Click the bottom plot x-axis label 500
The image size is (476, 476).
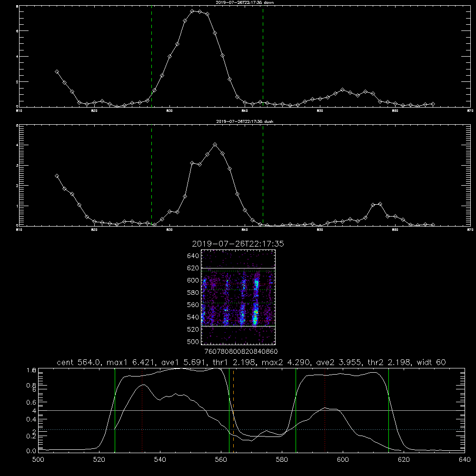38,459
